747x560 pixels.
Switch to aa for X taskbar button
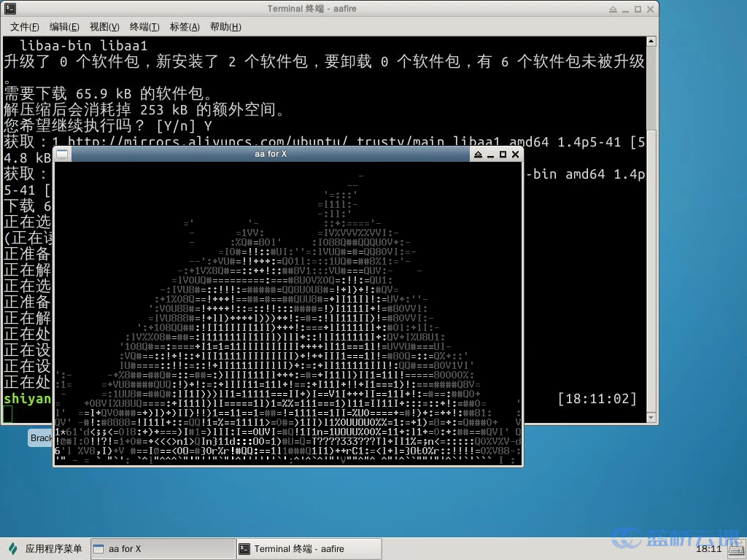click(163, 548)
